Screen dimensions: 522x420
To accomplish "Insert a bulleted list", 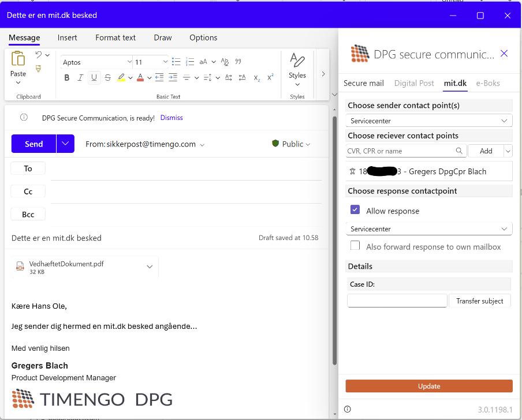I will [x=176, y=62].
